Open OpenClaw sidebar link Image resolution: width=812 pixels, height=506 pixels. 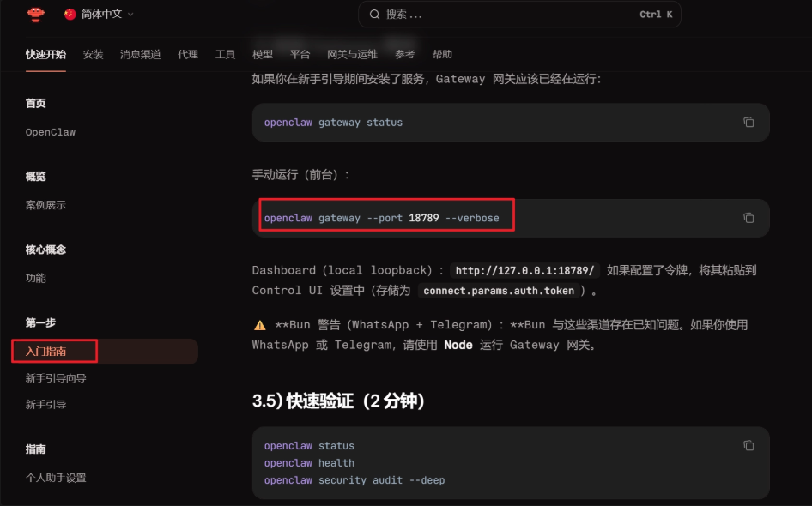point(51,132)
